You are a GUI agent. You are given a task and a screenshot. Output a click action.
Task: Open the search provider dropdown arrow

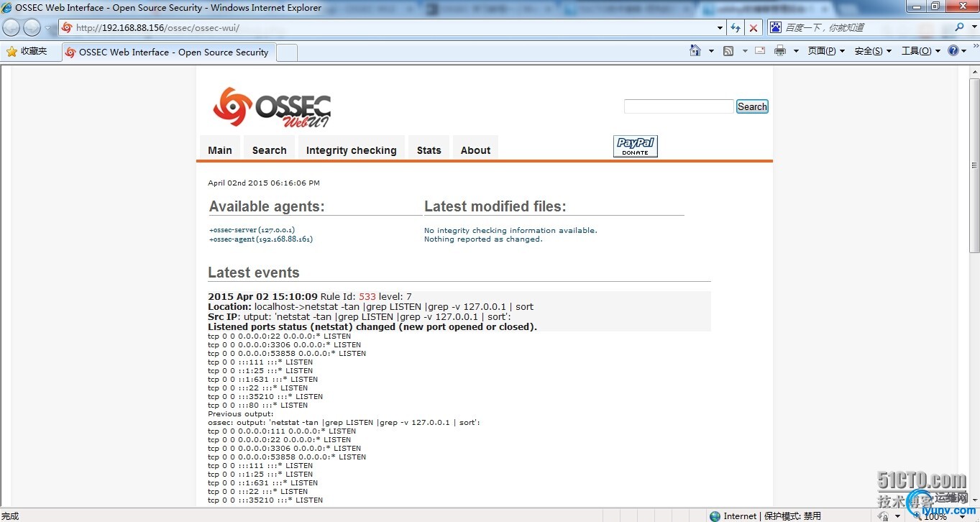click(x=972, y=27)
